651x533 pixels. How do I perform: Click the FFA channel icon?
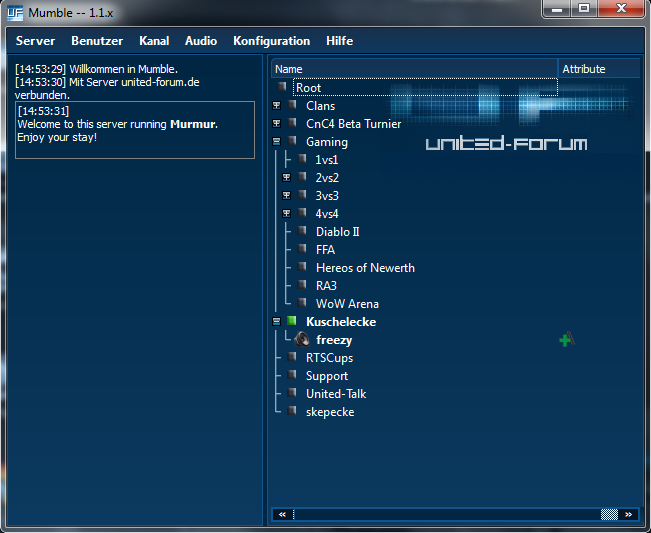pos(302,249)
